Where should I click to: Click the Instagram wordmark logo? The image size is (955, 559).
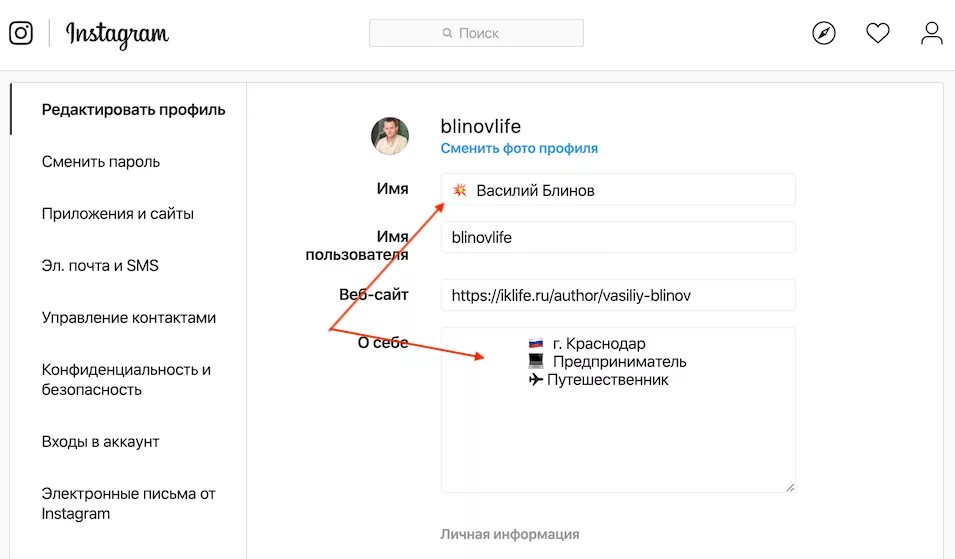coord(117,34)
